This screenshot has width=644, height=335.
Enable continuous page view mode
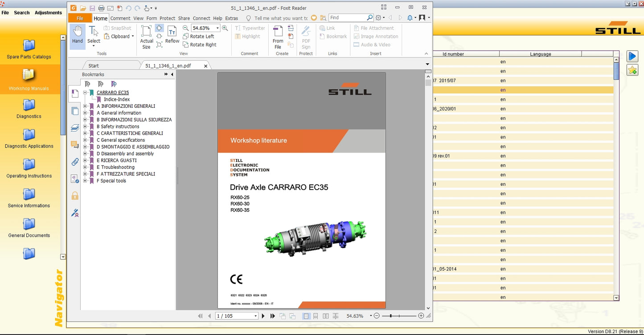pos(316,316)
